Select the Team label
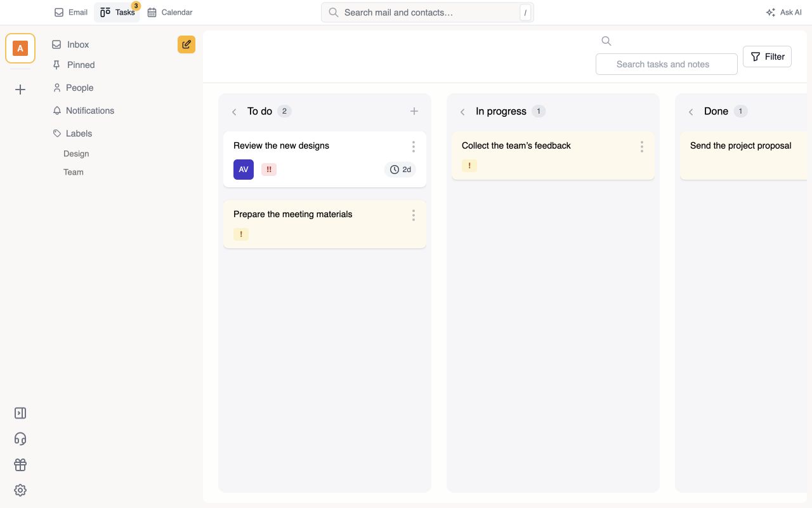This screenshot has height=508, width=812. pyautogui.click(x=74, y=172)
